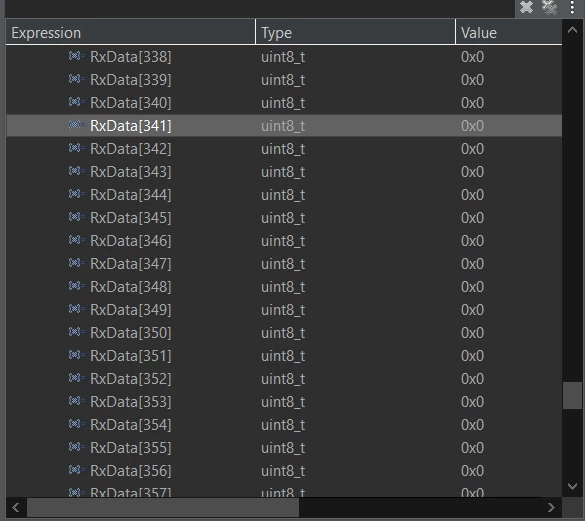
Task: Click the variable icon beside RxData[346]
Action: [x=76, y=240]
